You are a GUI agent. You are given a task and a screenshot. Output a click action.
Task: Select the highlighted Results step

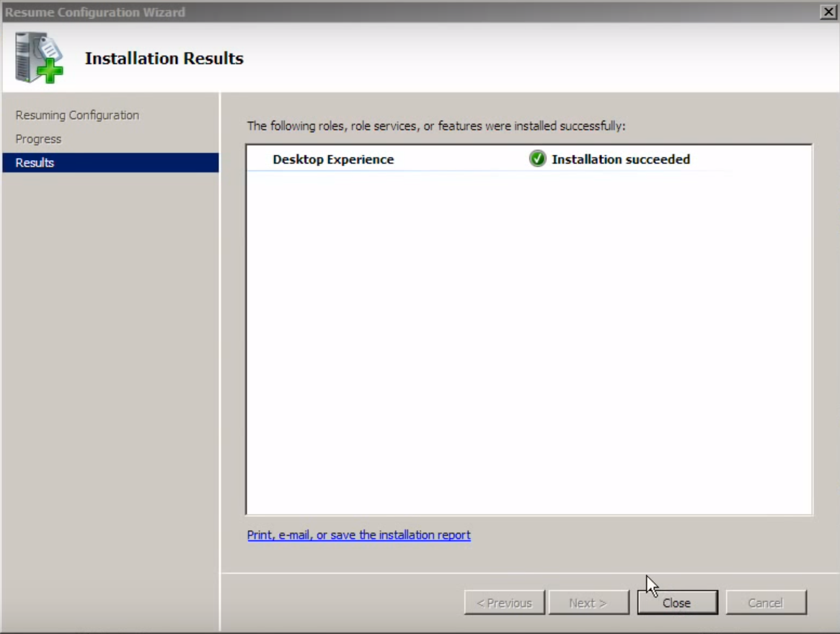pos(35,163)
